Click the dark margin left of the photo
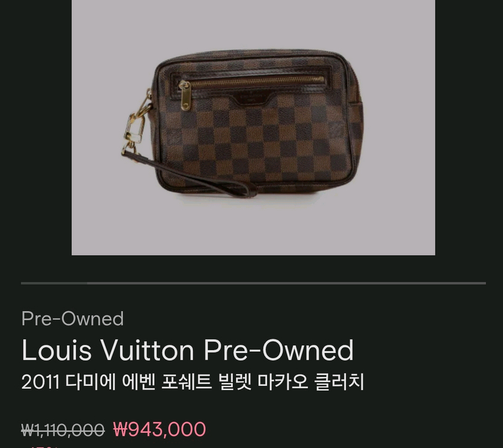 pos(36,127)
